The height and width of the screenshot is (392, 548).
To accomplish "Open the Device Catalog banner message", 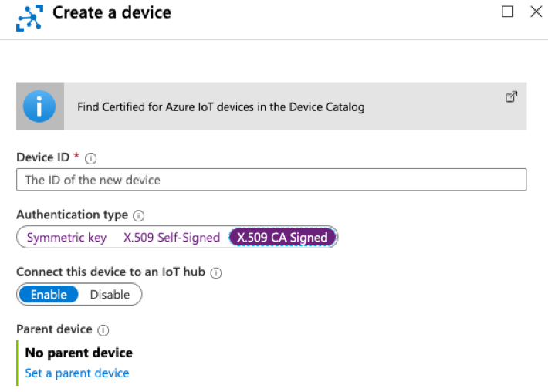I will [x=221, y=107].
